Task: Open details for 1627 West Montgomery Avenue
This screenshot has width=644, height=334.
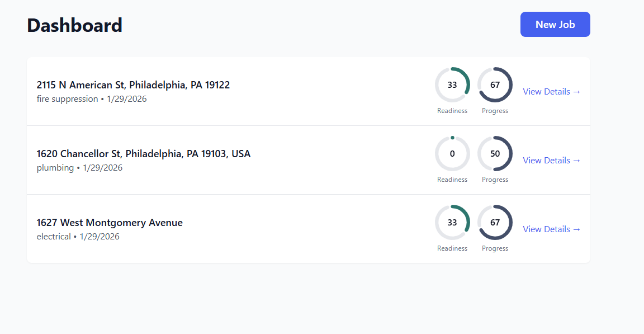Action: pyautogui.click(x=551, y=229)
